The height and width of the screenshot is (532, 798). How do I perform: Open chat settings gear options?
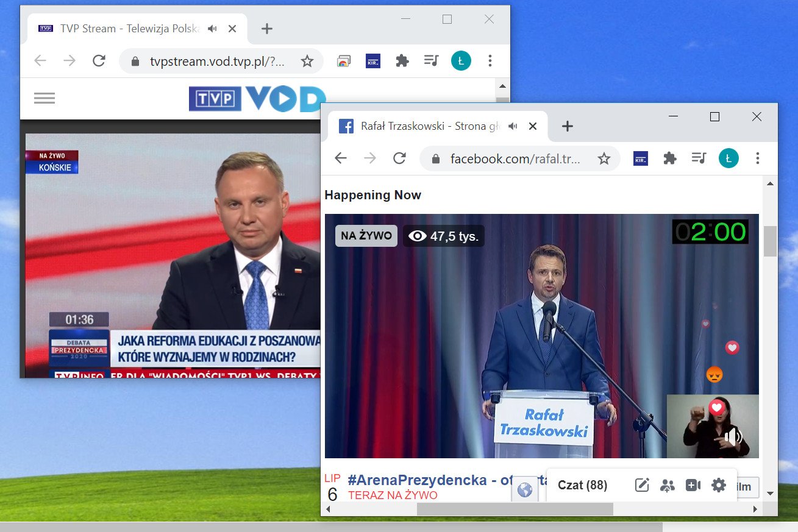[x=719, y=485]
